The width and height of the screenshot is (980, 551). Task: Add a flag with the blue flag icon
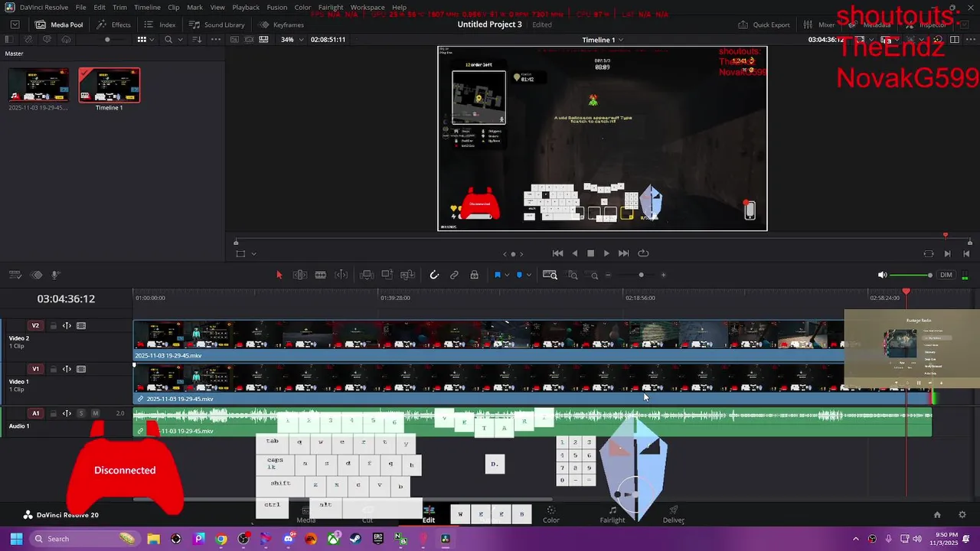pos(497,275)
